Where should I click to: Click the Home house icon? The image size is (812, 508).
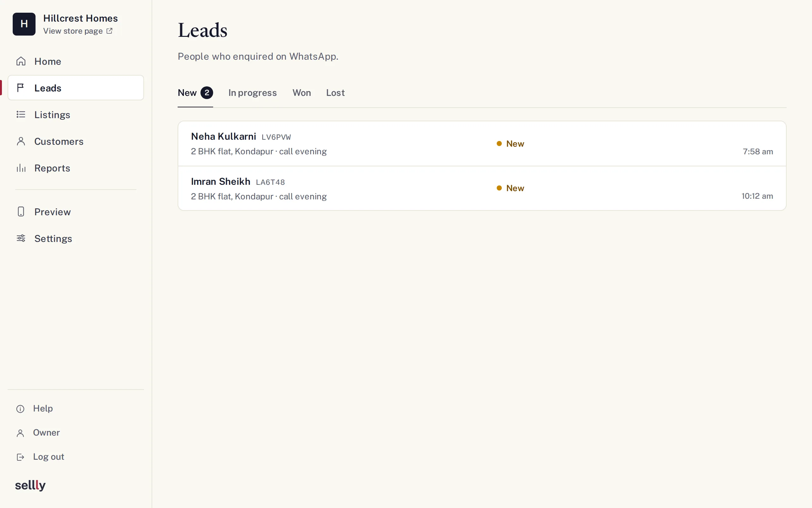(x=21, y=61)
